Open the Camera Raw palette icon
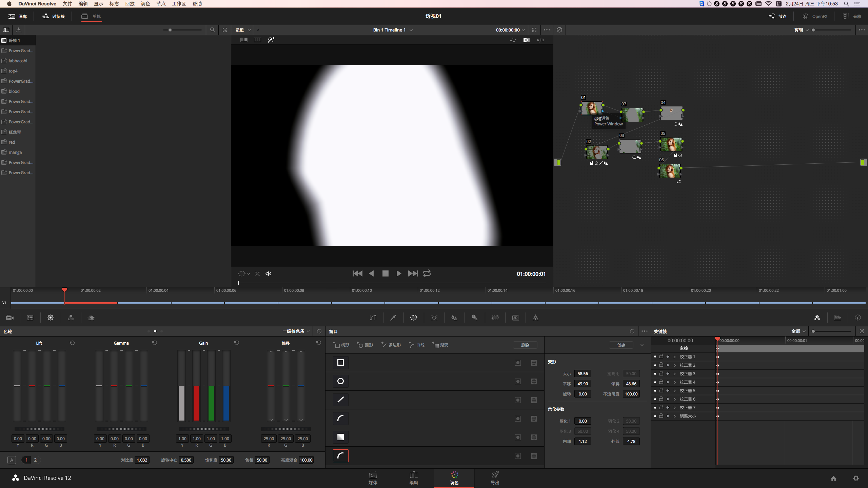This screenshot has height=488, width=868. click(10, 318)
